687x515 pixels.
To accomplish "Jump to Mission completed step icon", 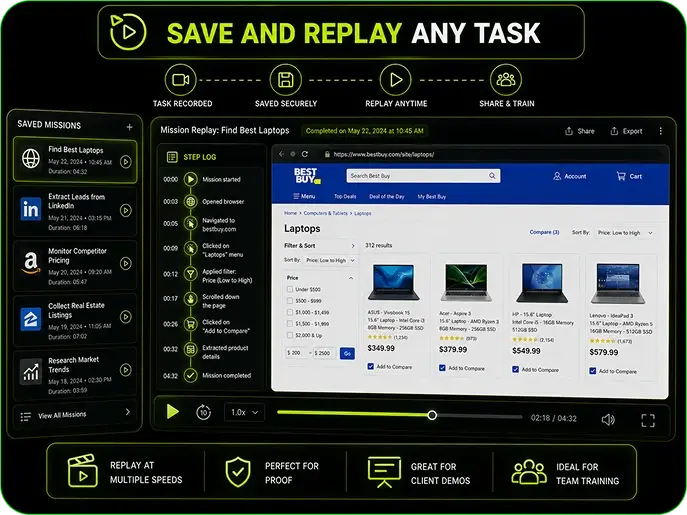I will (x=191, y=376).
